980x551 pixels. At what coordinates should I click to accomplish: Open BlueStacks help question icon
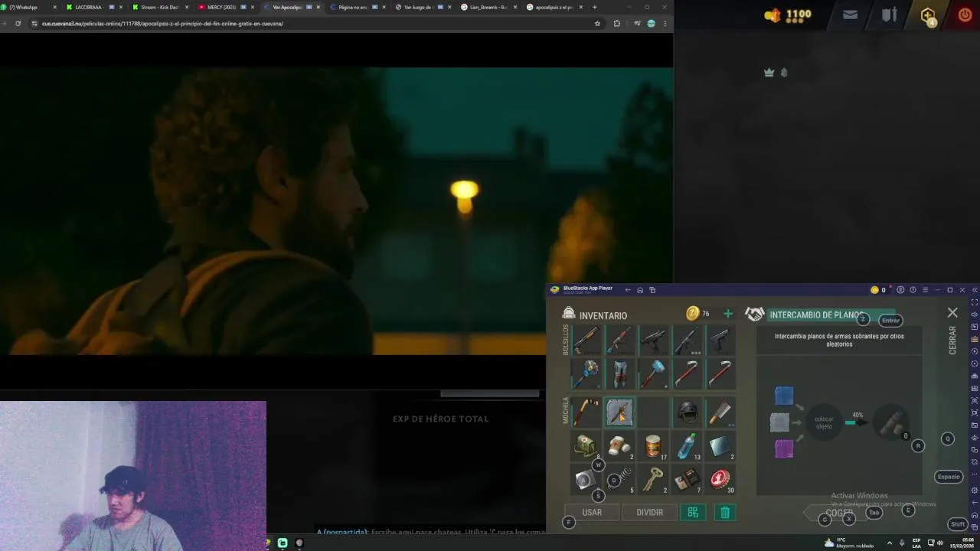coord(913,290)
